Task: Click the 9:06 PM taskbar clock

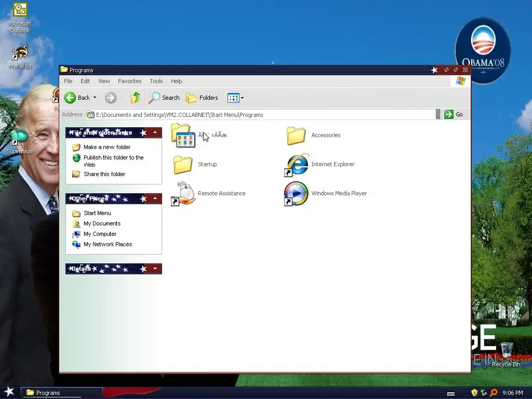Action: tap(513, 393)
